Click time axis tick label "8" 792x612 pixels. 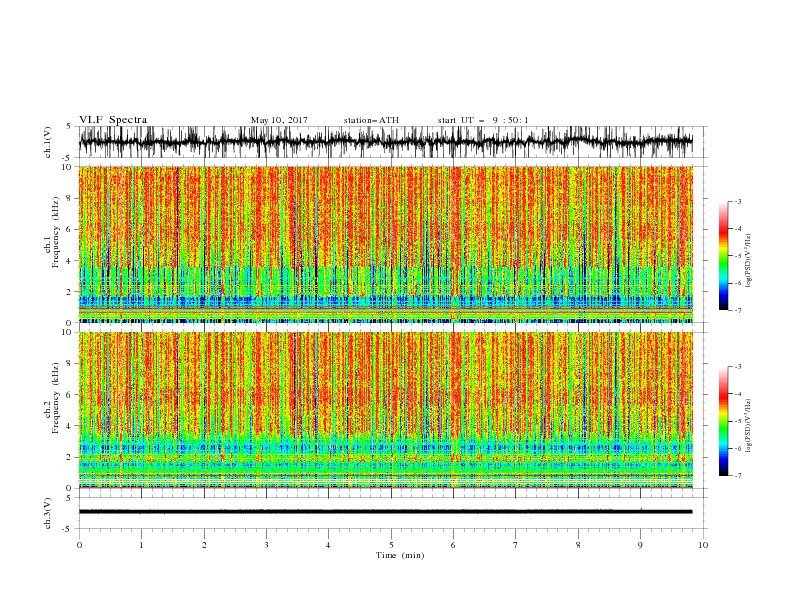point(578,545)
